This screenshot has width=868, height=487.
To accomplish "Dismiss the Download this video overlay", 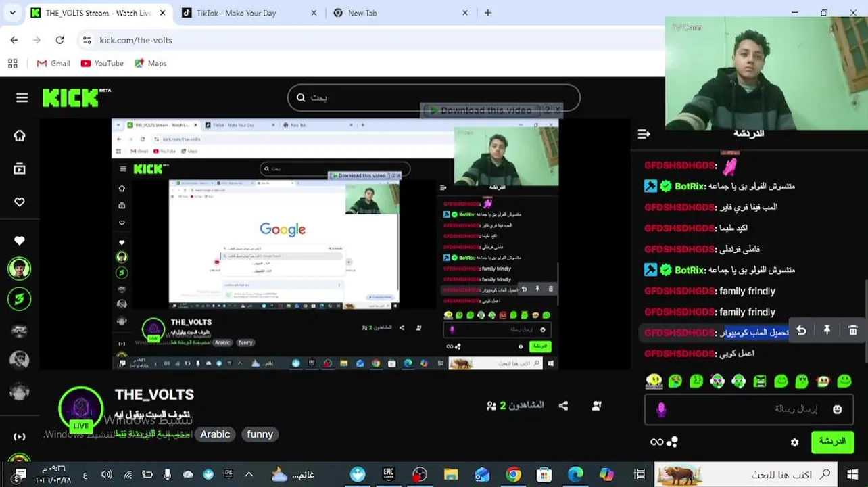I will pyautogui.click(x=557, y=109).
